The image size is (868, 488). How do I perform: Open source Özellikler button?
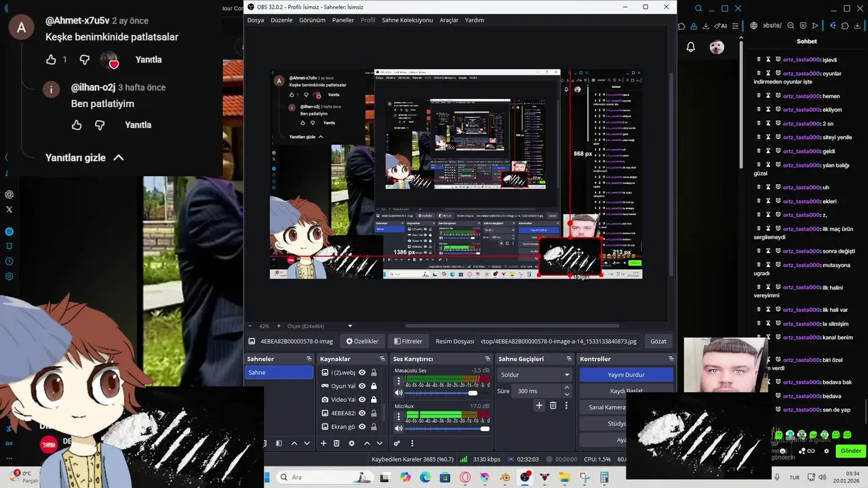pos(362,342)
